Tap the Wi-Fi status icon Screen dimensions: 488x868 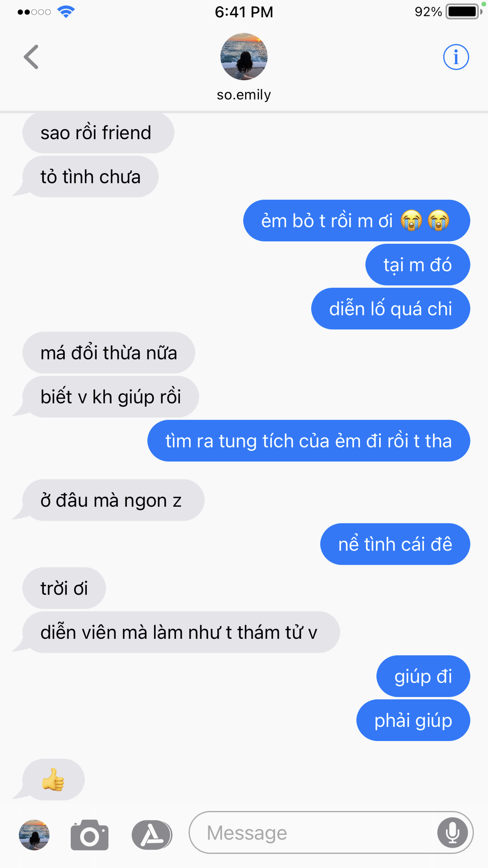tap(66, 12)
